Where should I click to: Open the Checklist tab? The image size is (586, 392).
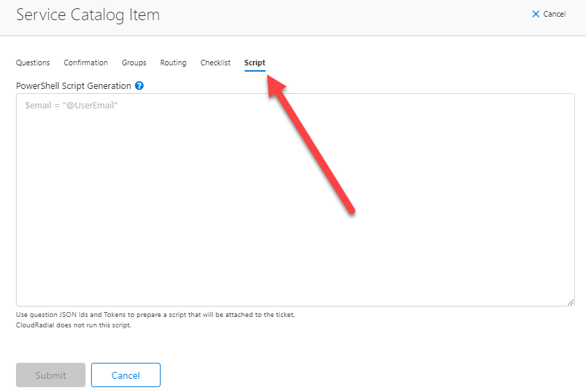click(x=215, y=63)
